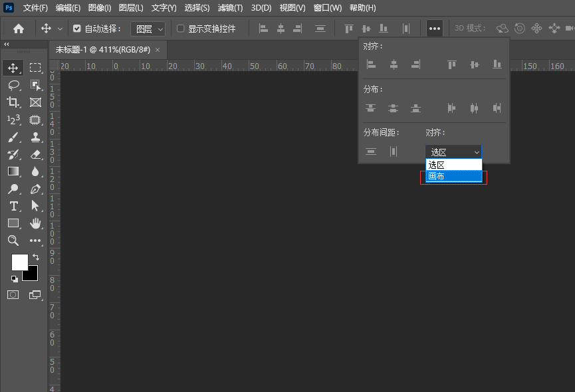Select the Eraser tool
The height and width of the screenshot is (392, 575).
tap(35, 154)
